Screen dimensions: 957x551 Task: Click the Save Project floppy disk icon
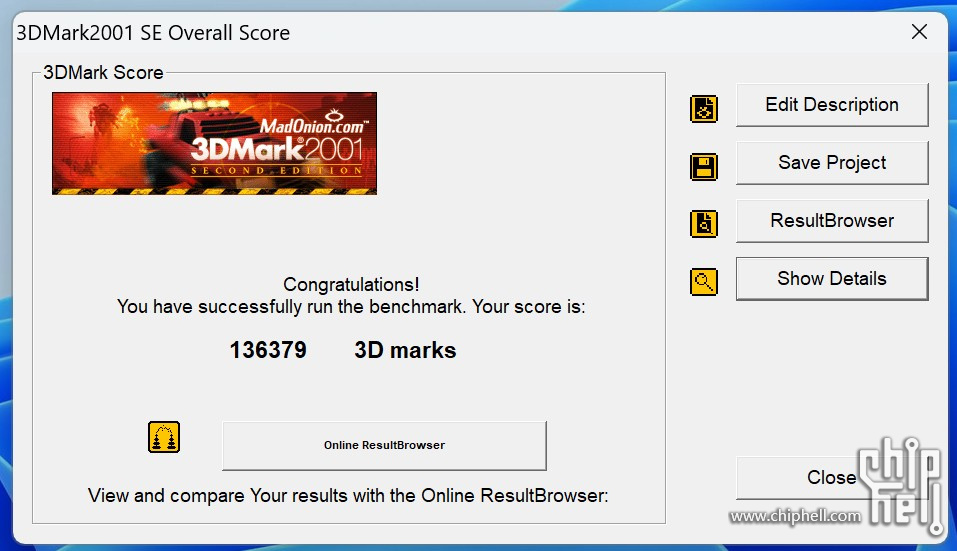704,167
